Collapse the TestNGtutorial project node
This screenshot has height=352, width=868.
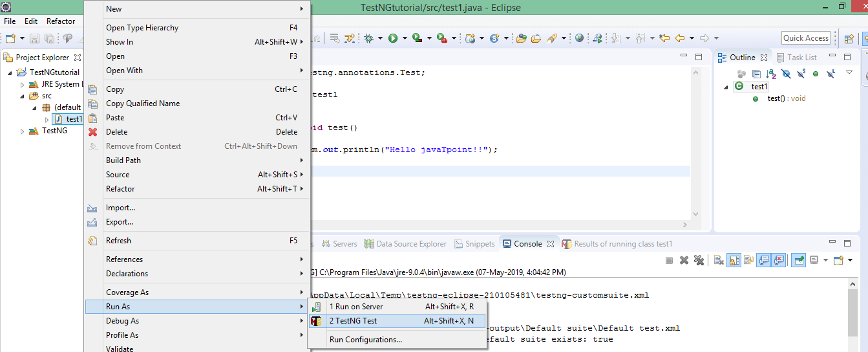pyautogui.click(x=10, y=72)
